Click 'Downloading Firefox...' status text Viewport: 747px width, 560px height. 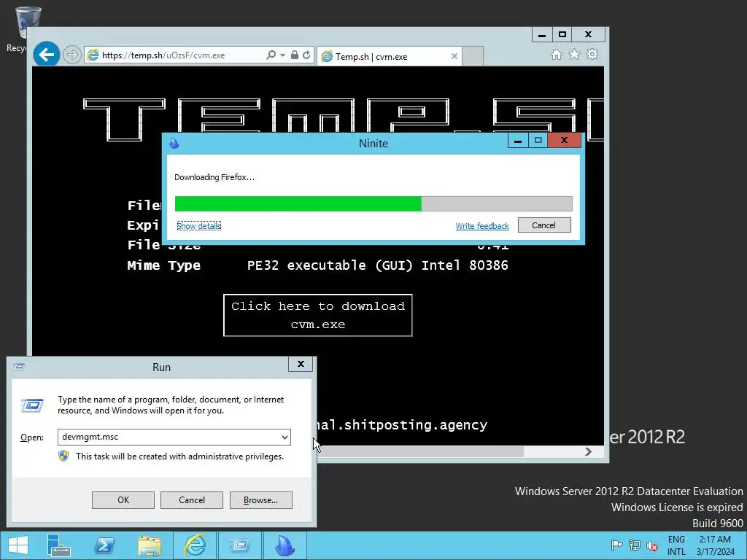(x=214, y=177)
